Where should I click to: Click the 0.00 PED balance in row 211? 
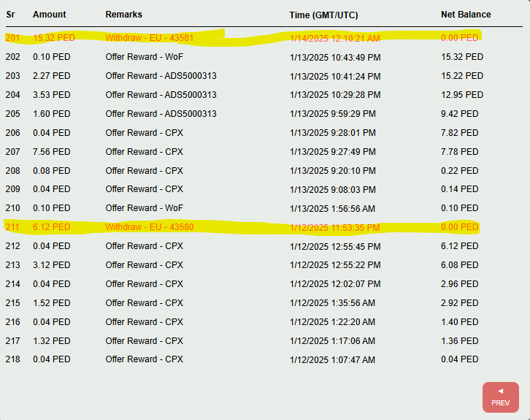[x=460, y=227]
